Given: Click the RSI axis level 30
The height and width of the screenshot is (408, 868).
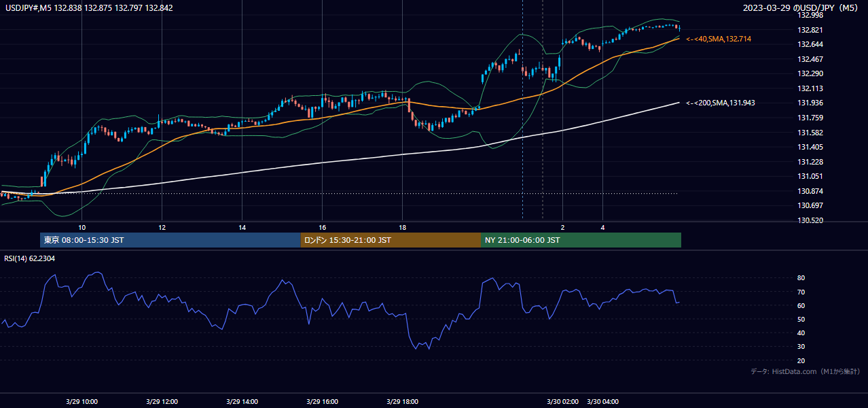Looking at the screenshot, I should coord(801,347).
